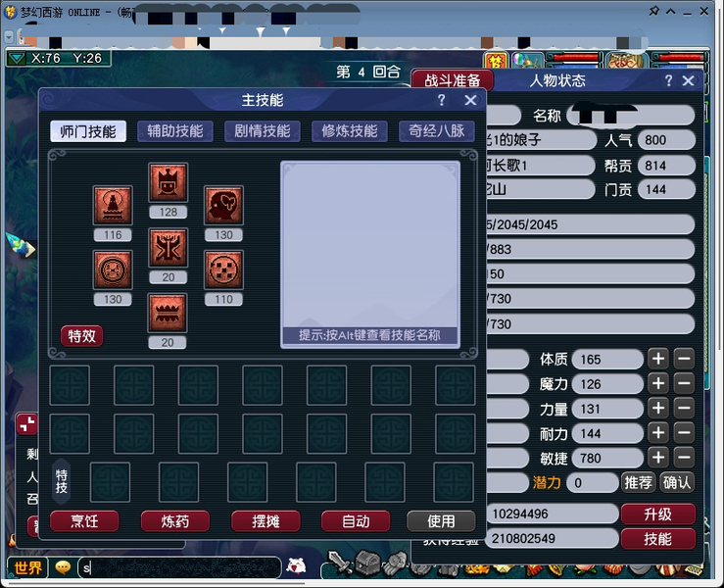The image size is (724, 588).
Task: Click the 烹饪 cooking button
Action: click(84, 521)
